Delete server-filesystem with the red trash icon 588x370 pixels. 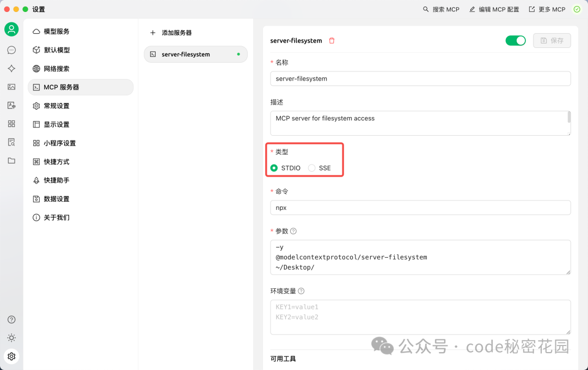pyautogui.click(x=332, y=40)
